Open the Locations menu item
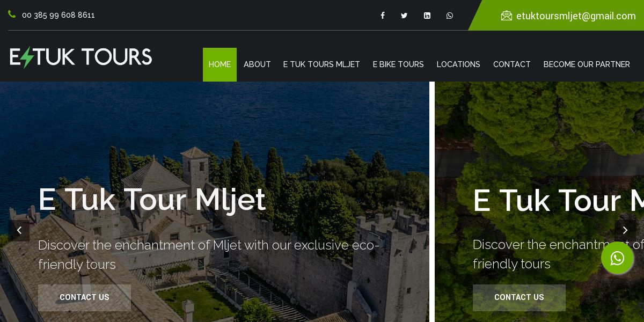The height and width of the screenshot is (322, 644). (458, 64)
